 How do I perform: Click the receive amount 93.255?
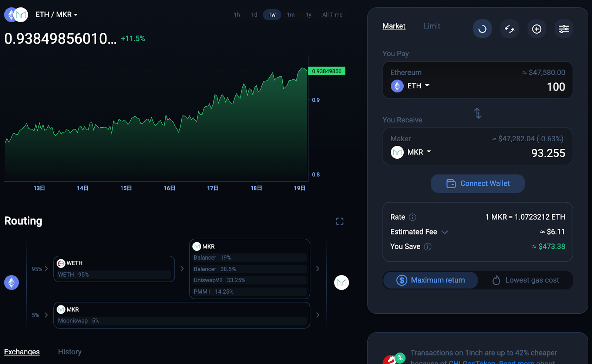click(548, 153)
